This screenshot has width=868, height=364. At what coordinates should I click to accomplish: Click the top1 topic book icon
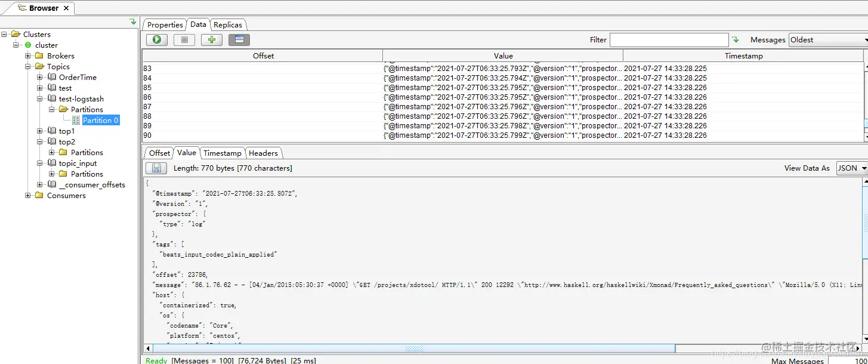[x=52, y=131]
